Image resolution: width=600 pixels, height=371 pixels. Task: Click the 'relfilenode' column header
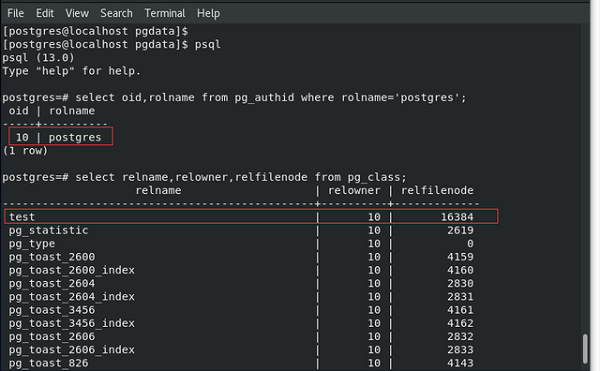pyautogui.click(x=437, y=190)
